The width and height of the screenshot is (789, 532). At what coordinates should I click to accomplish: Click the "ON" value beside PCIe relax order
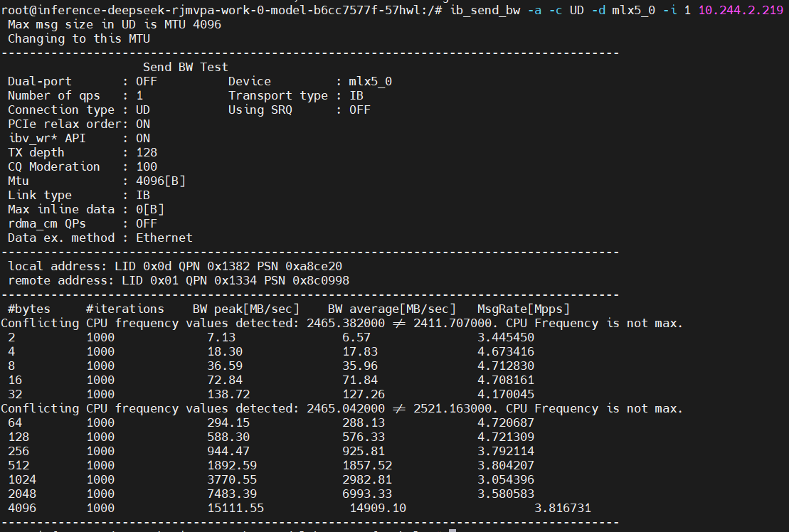[143, 124]
